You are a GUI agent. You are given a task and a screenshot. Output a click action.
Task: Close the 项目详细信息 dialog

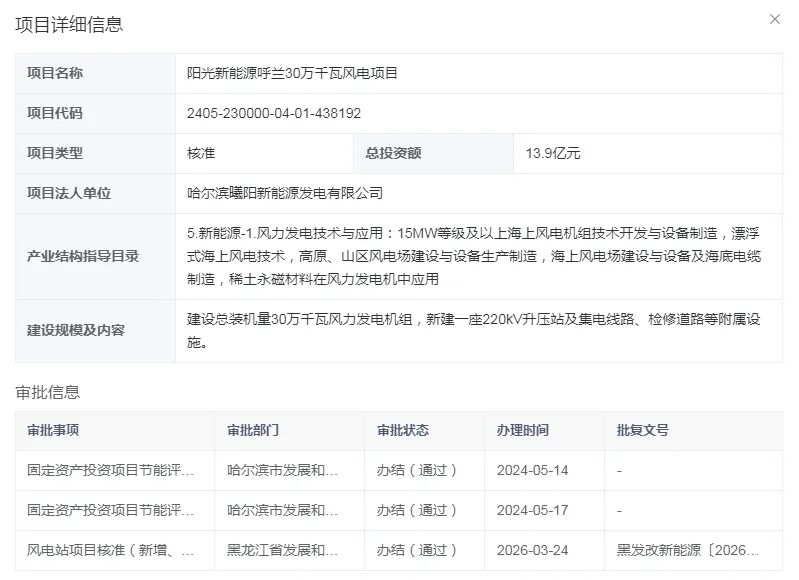click(774, 19)
